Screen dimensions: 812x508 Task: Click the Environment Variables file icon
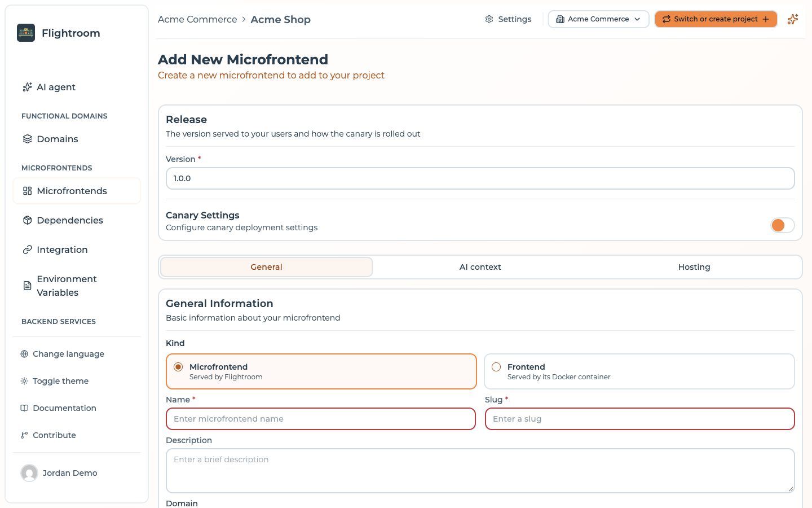[x=27, y=286]
